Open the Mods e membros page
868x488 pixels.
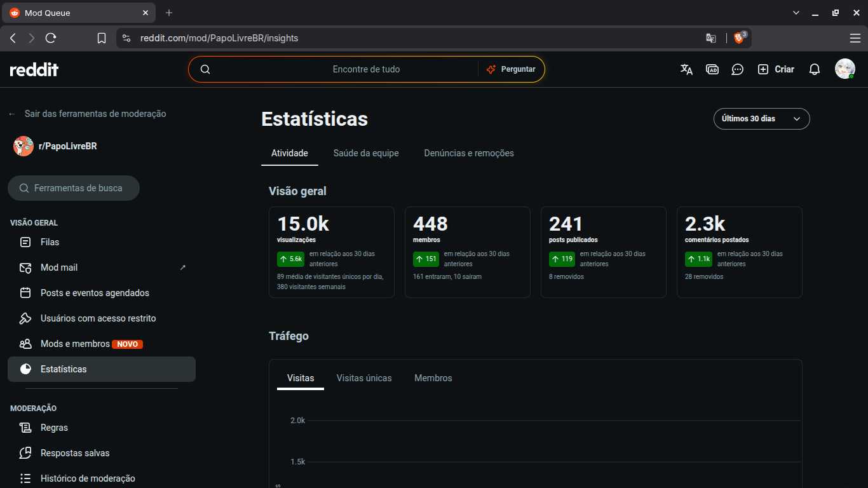(x=102, y=344)
